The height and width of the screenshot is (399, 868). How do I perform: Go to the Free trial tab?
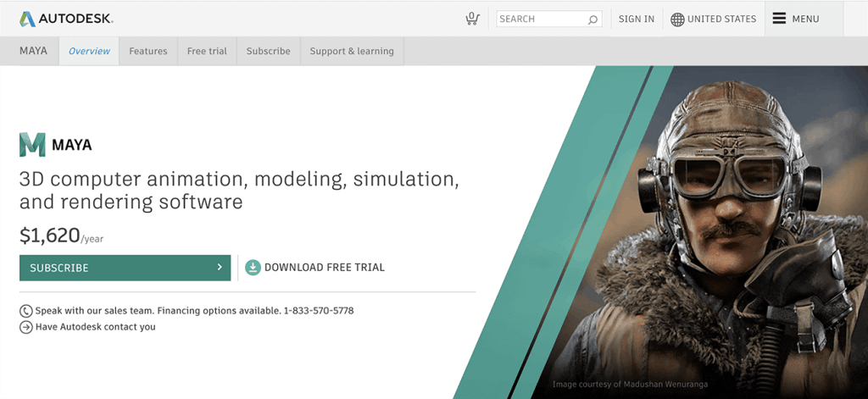click(x=207, y=51)
